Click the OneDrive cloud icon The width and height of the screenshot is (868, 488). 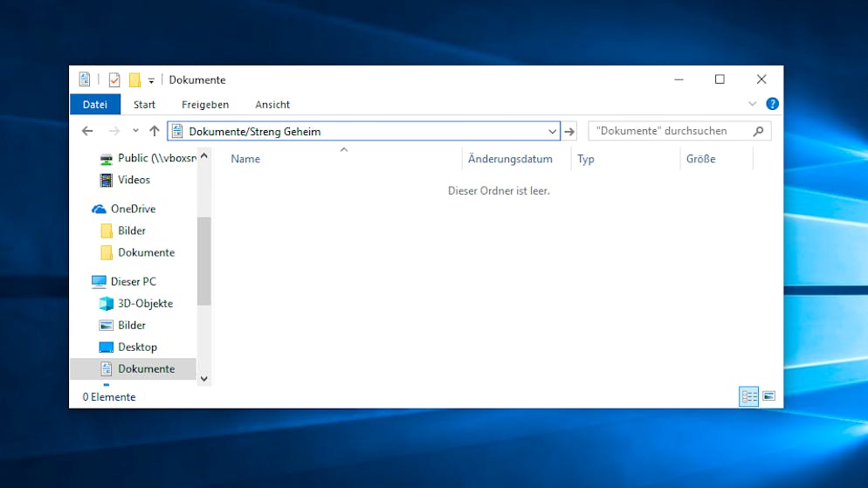99,210
